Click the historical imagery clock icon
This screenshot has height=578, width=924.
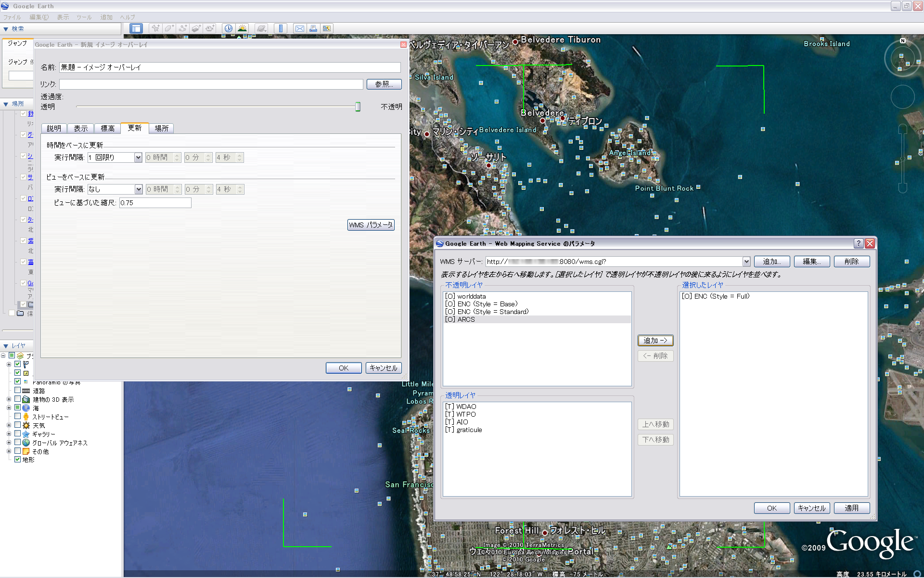click(x=228, y=28)
